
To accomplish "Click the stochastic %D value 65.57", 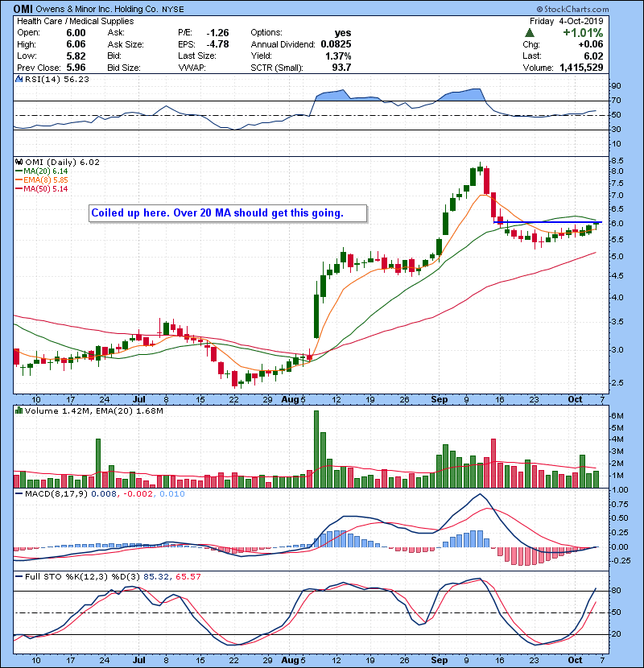I will point(188,576).
